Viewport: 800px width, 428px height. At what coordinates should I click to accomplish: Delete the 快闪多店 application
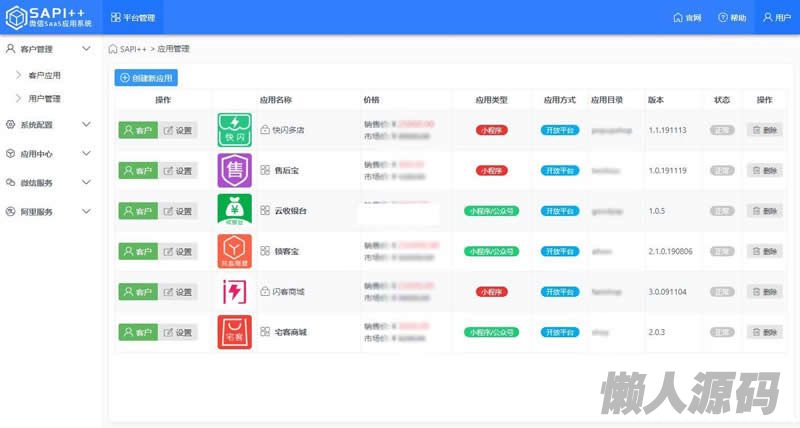pyautogui.click(x=764, y=130)
